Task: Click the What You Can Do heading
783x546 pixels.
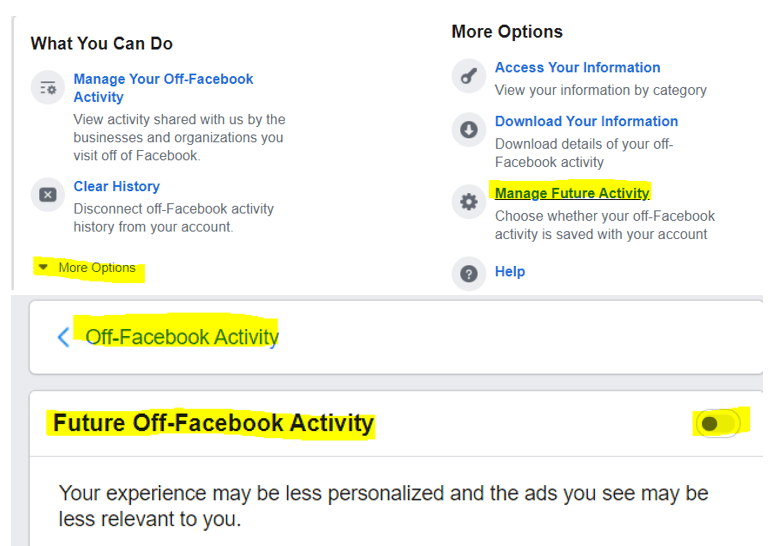Action: coord(101,43)
